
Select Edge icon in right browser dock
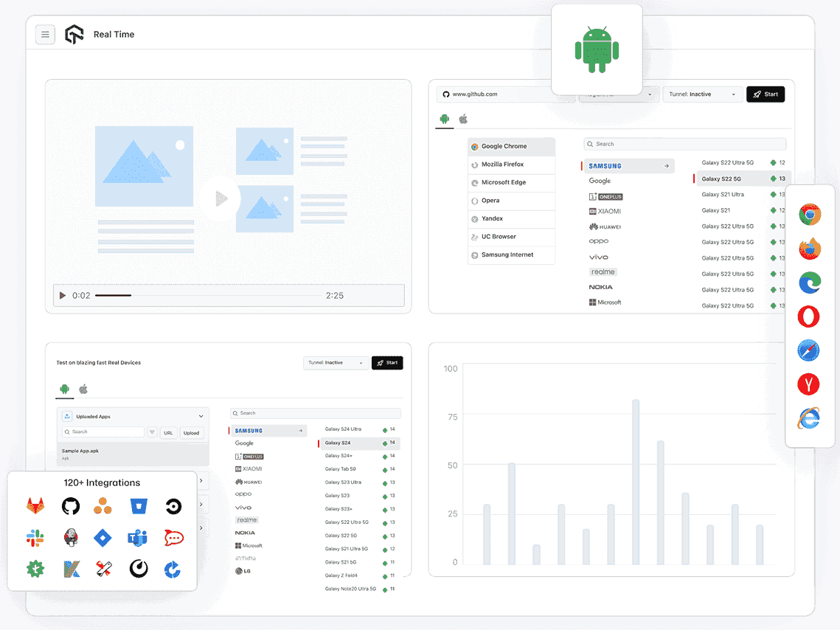pyautogui.click(x=810, y=283)
